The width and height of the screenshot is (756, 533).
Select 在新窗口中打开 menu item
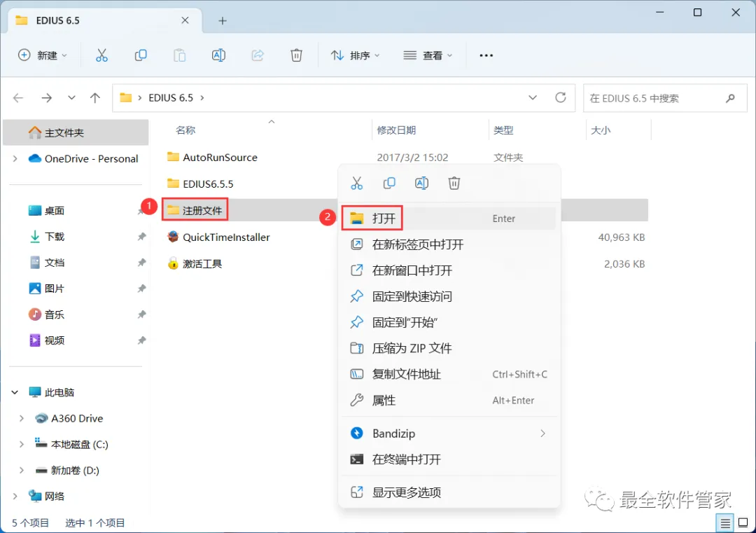(449, 270)
